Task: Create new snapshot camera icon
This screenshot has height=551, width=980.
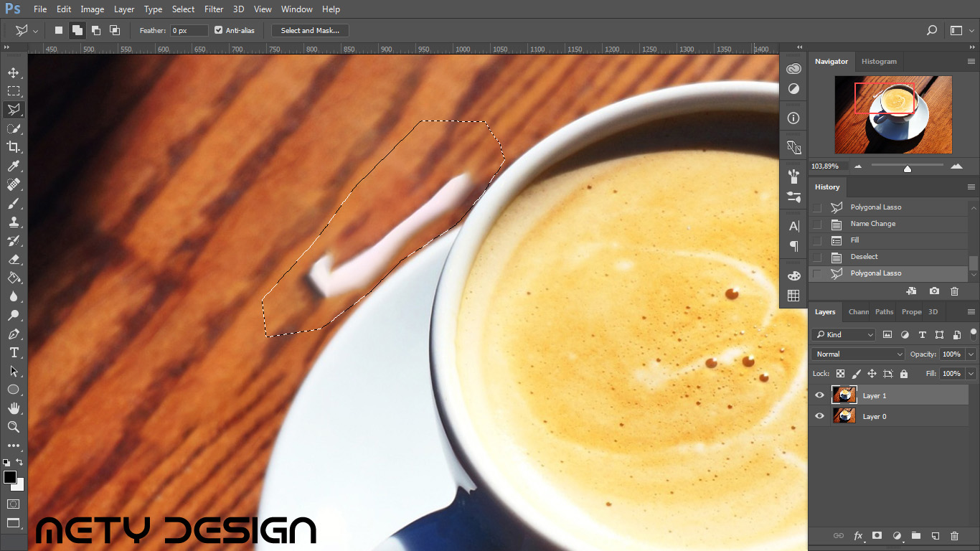Action: pos(934,291)
